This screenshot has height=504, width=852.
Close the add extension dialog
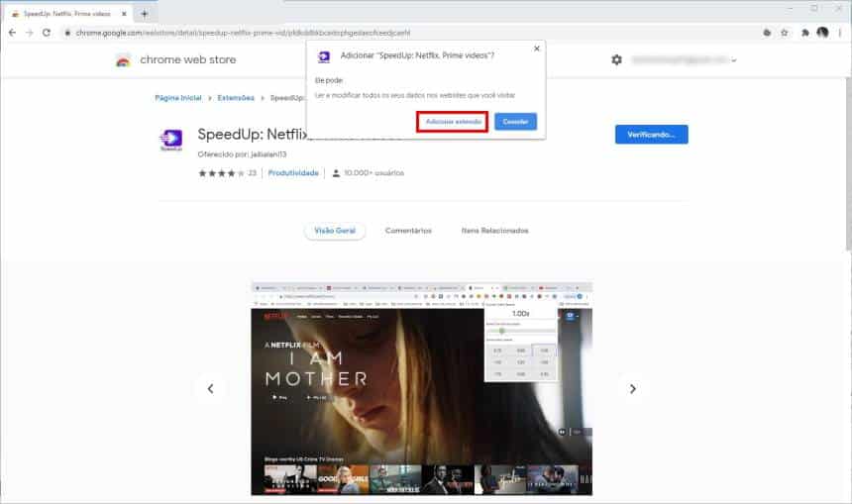[x=537, y=49]
